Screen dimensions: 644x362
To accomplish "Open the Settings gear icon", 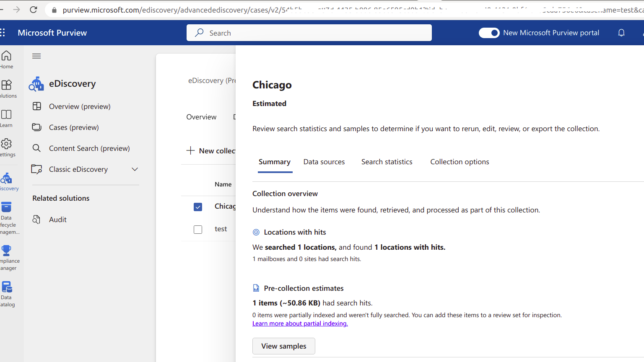I will (6, 144).
